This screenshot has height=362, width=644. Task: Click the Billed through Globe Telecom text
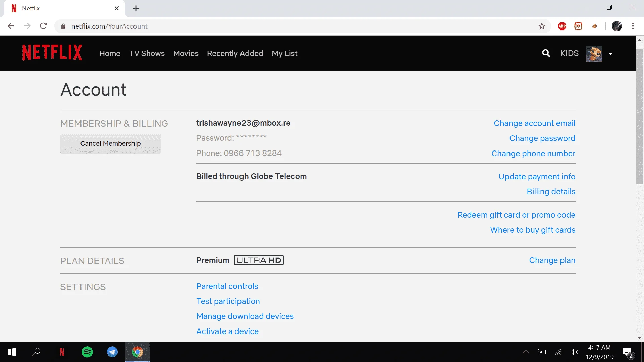click(x=251, y=176)
